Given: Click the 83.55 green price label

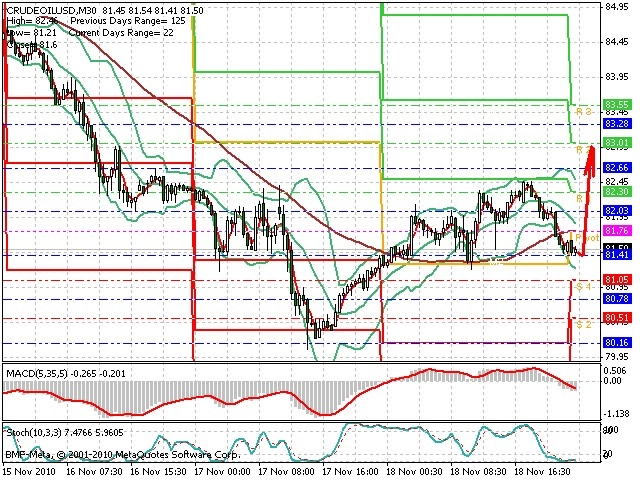Looking at the screenshot, I should click(x=617, y=104).
